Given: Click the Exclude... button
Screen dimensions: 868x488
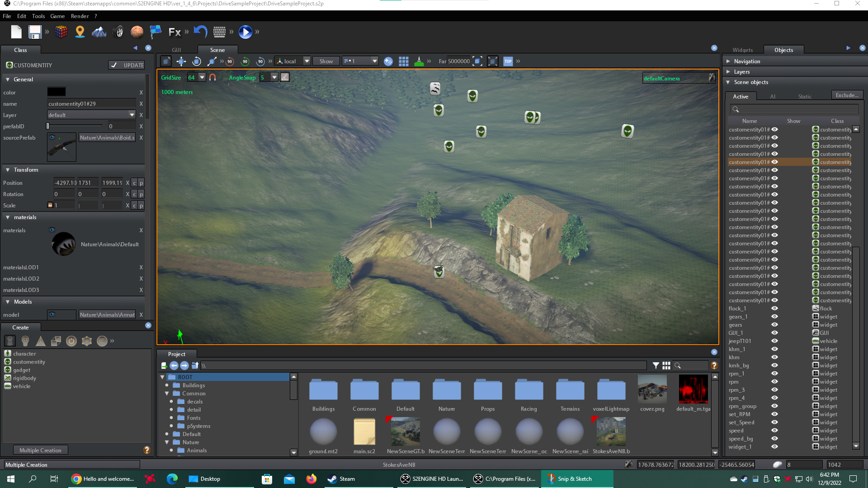Looking at the screenshot, I should pyautogui.click(x=847, y=95).
